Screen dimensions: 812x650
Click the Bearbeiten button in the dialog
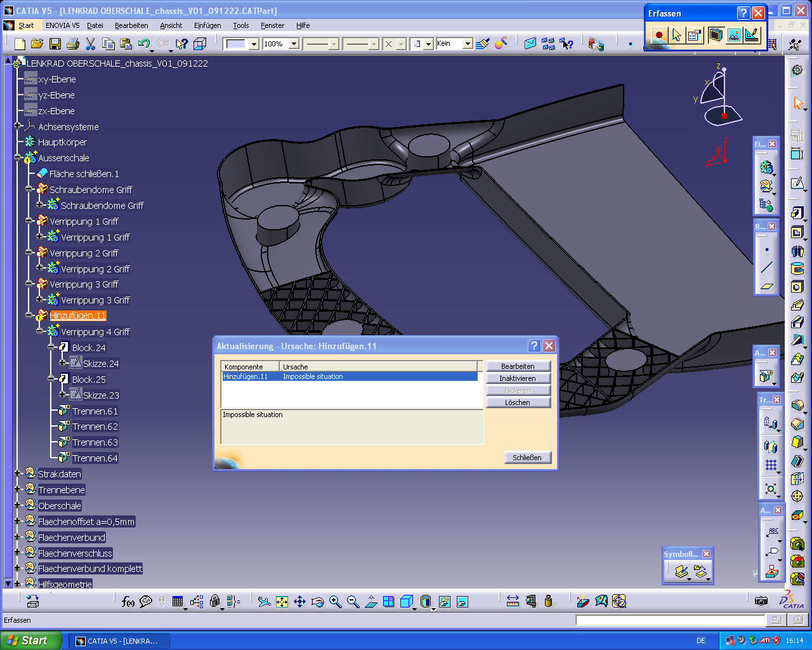(518, 366)
